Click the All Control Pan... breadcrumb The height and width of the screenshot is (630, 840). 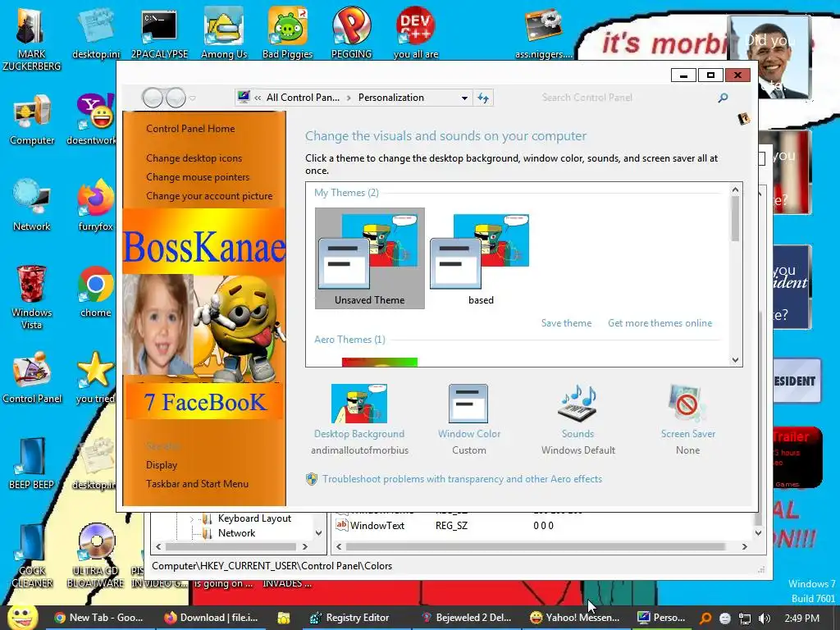[x=303, y=98]
